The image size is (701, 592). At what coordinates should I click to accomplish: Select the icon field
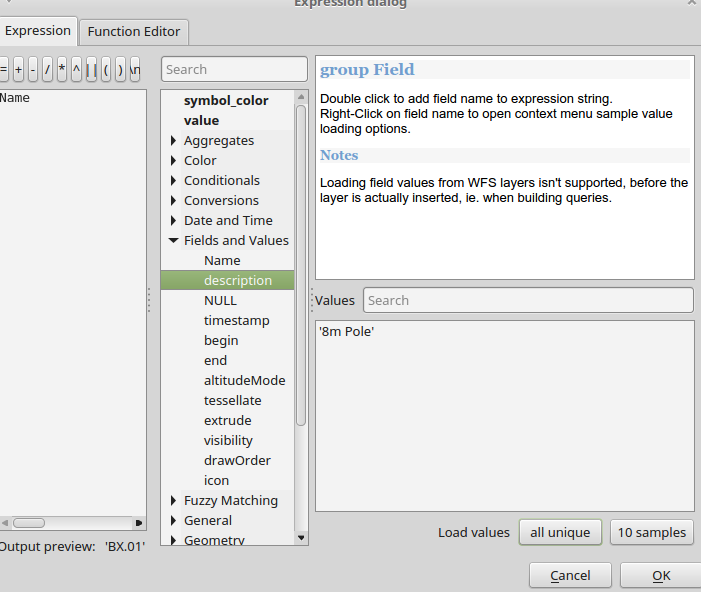tap(216, 480)
